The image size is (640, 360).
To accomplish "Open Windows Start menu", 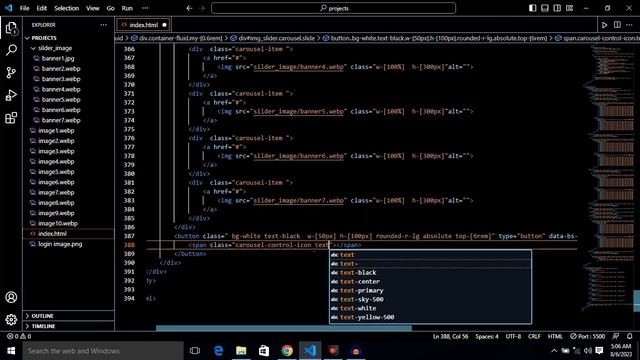I will click(x=11, y=351).
